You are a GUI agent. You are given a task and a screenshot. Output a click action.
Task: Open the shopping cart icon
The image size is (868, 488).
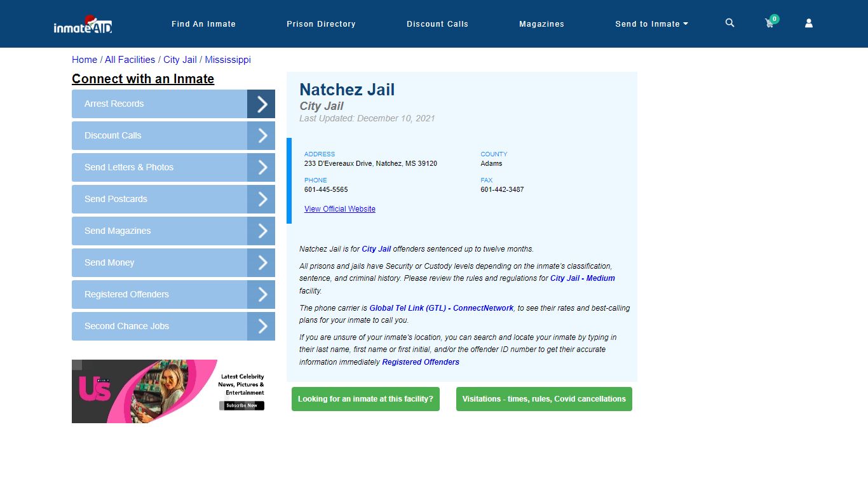770,23
